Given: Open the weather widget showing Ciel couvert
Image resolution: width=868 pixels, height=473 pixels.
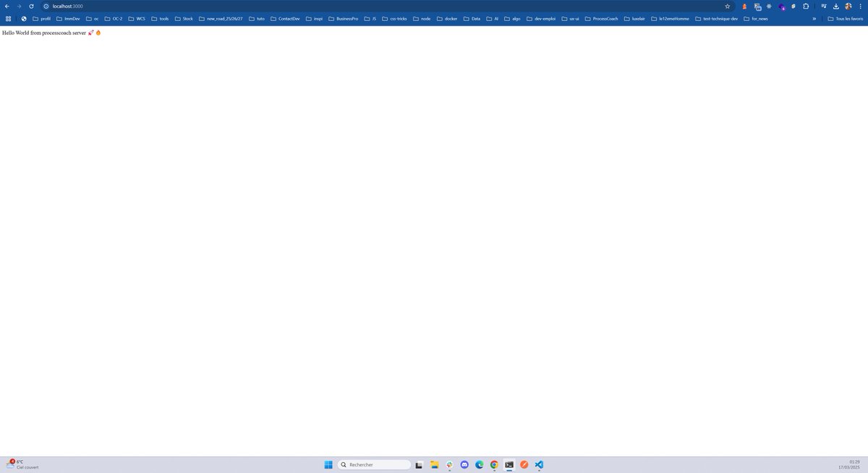Looking at the screenshot, I should coord(22,464).
